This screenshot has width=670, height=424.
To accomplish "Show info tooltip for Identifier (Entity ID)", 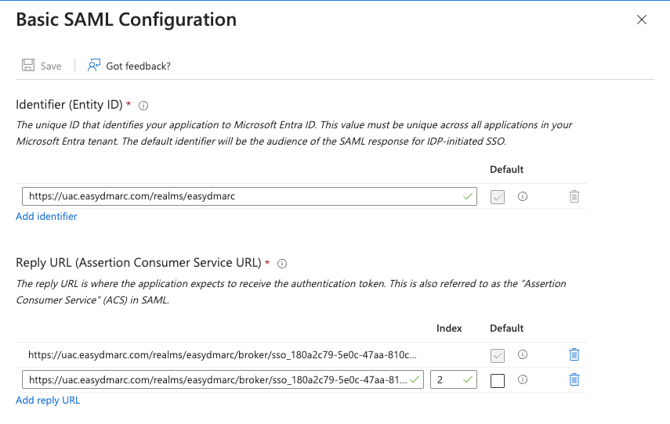I will coord(144,106).
